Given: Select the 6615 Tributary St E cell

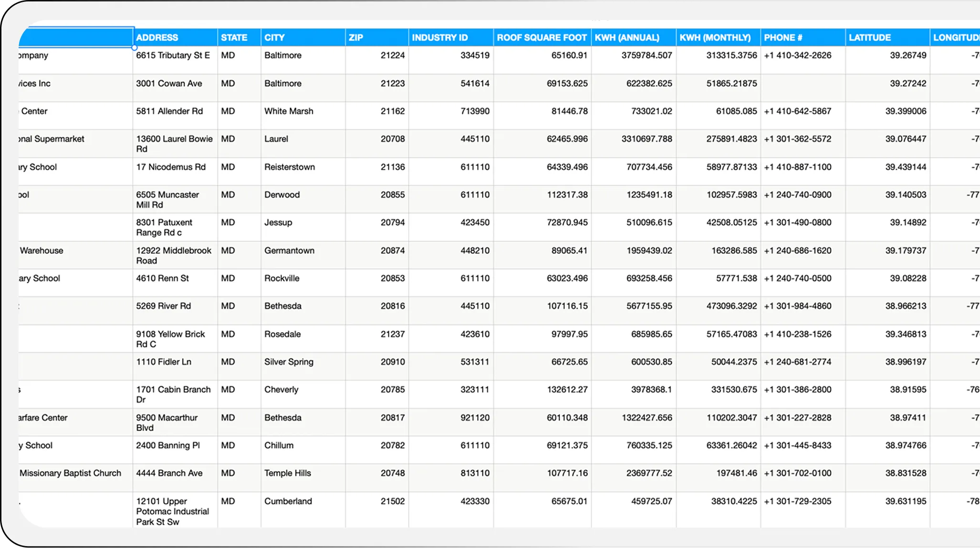Looking at the screenshot, I should tap(173, 55).
